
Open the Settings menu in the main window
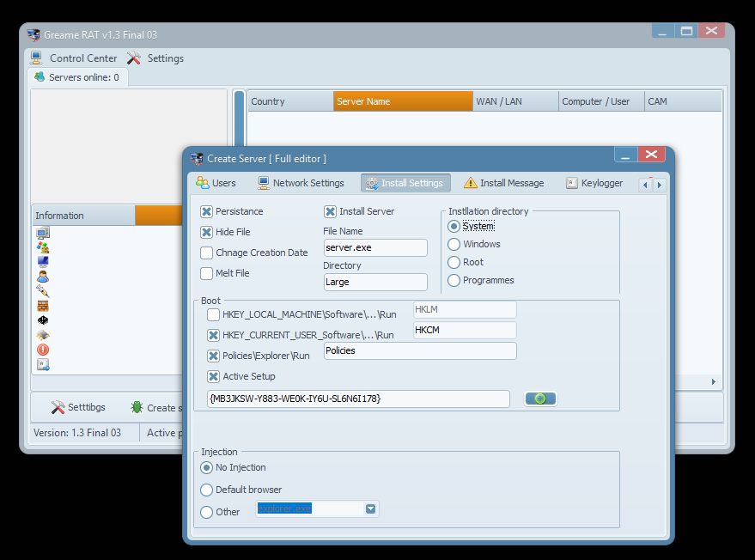click(155, 58)
